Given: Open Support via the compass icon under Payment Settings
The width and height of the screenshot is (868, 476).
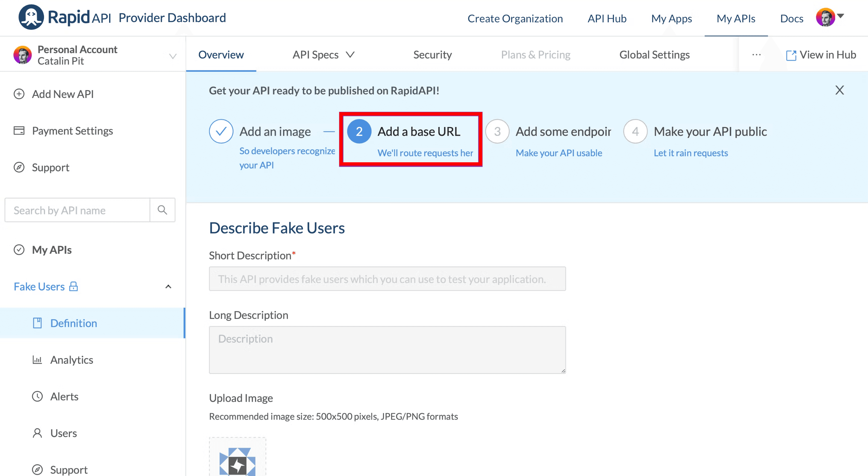Looking at the screenshot, I should pos(19,167).
